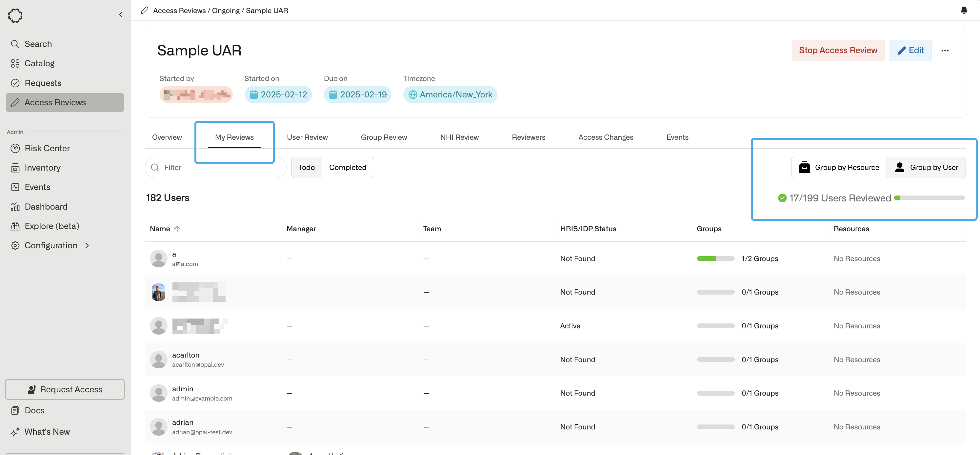Open the Inventory sidebar item
The height and width of the screenshot is (455, 980).
click(x=42, y=168)
